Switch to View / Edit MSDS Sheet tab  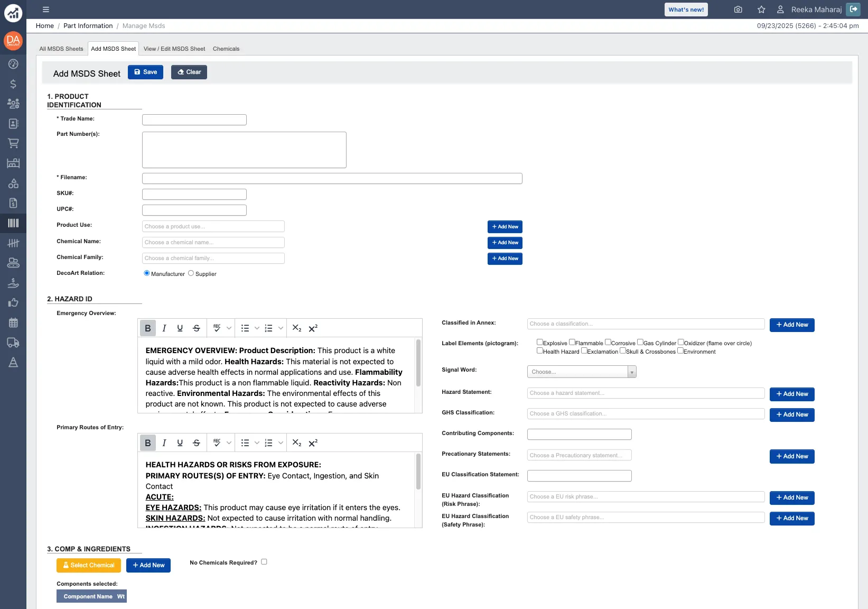pyautogui.click(x=174, y=49)
